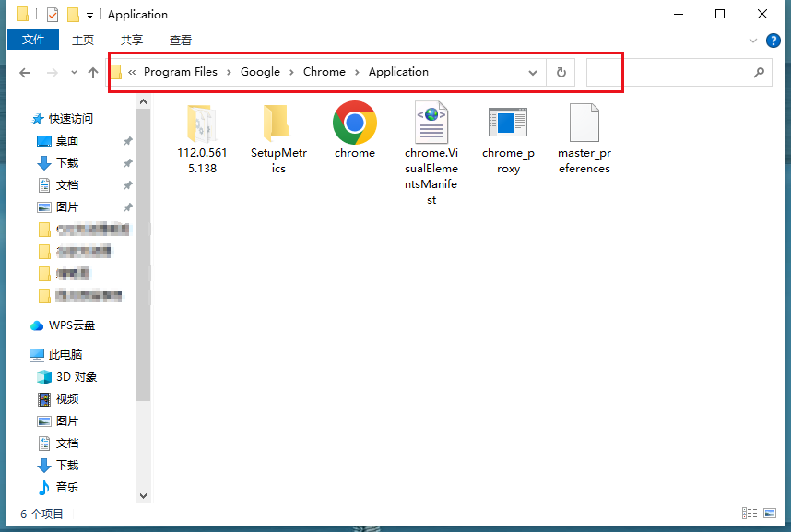Open Explorer help question mark
Viewport: 791px width, 532px height.
[x=773, y=41]
